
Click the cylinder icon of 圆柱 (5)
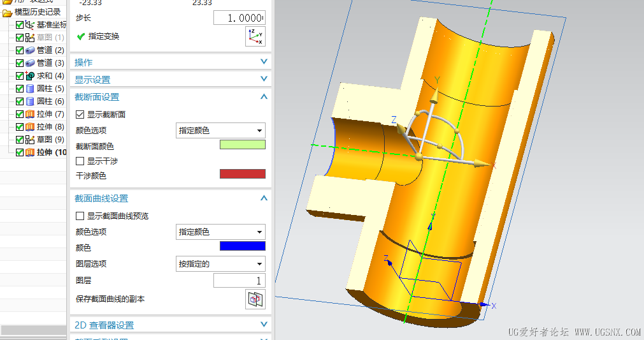point(29,89)
